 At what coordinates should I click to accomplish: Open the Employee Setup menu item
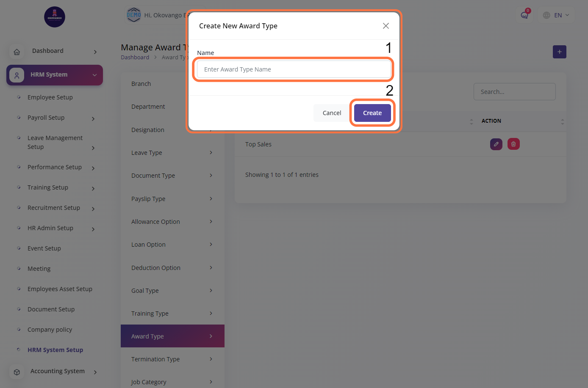50,97
